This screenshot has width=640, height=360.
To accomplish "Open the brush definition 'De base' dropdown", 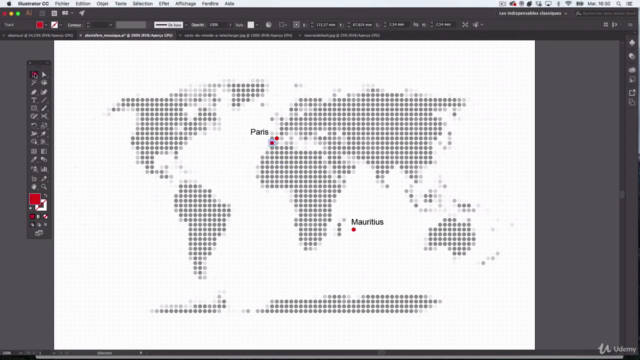I will click(186, 25).
